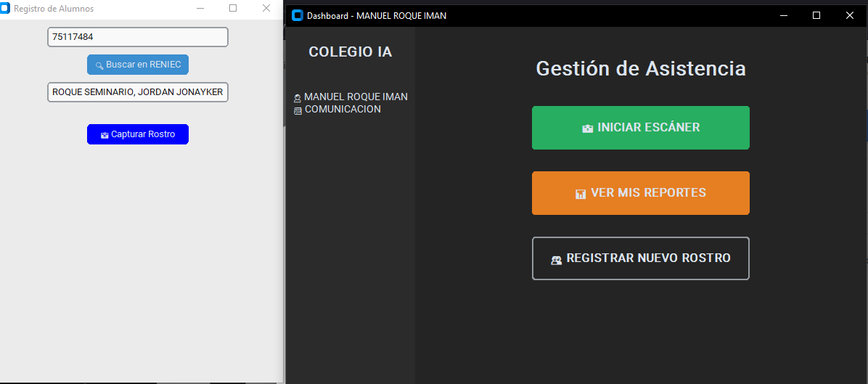Minimize the Registro de Alumnos window

(x=200, y=8)
